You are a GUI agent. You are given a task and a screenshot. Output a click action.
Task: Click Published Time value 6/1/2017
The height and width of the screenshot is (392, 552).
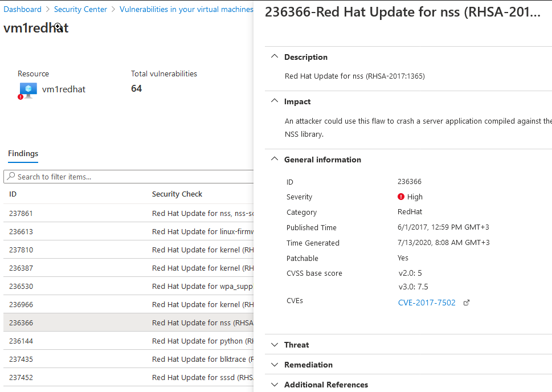click(443, 227)
